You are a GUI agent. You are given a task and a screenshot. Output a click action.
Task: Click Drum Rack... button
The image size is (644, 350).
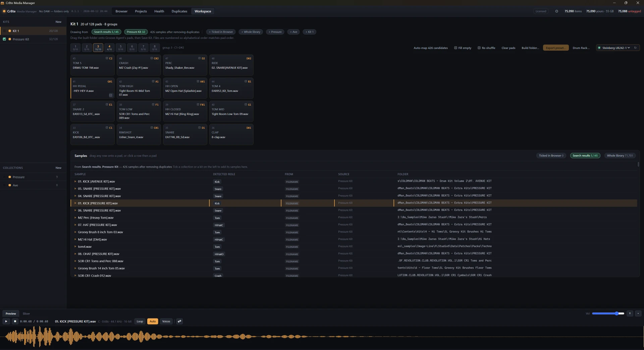[x=581, y=48]
